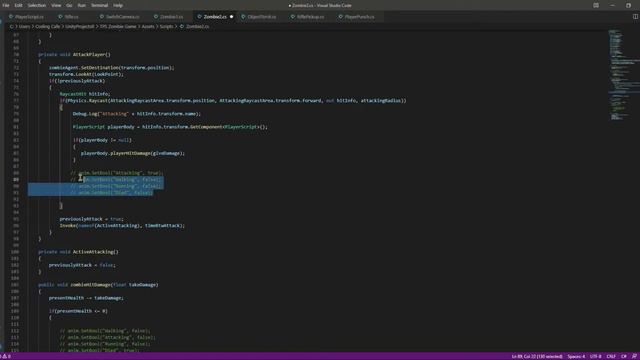
Task: Click the C# file icon on Rifle.cs tab
Action: 60,17
